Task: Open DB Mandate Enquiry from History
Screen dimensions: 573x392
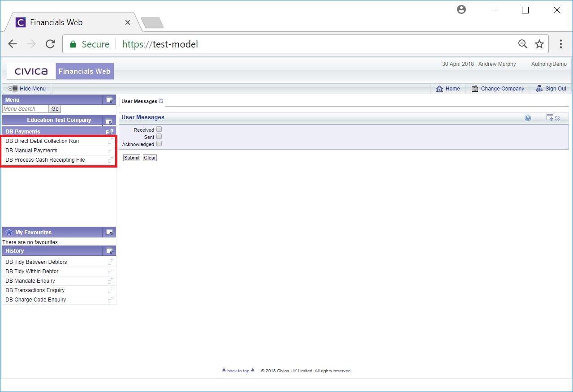Action: point(30,281)
